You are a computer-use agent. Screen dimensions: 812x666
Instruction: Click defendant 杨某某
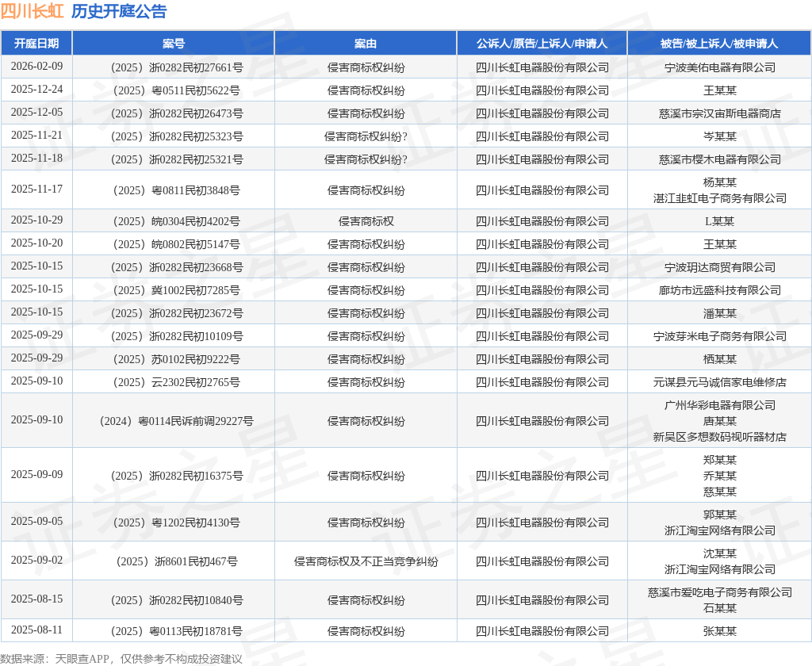click(x=720, y=182)
